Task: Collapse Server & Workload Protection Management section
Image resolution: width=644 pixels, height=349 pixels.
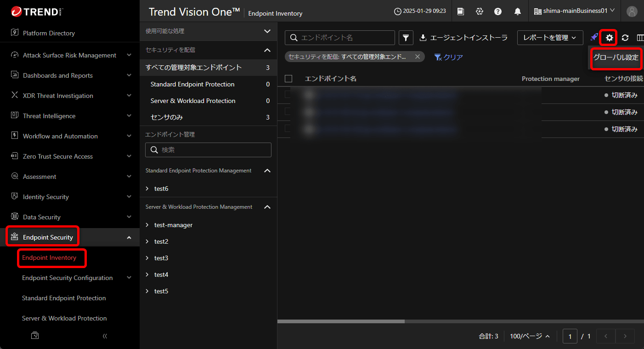Action: click(x=267, y=207)
